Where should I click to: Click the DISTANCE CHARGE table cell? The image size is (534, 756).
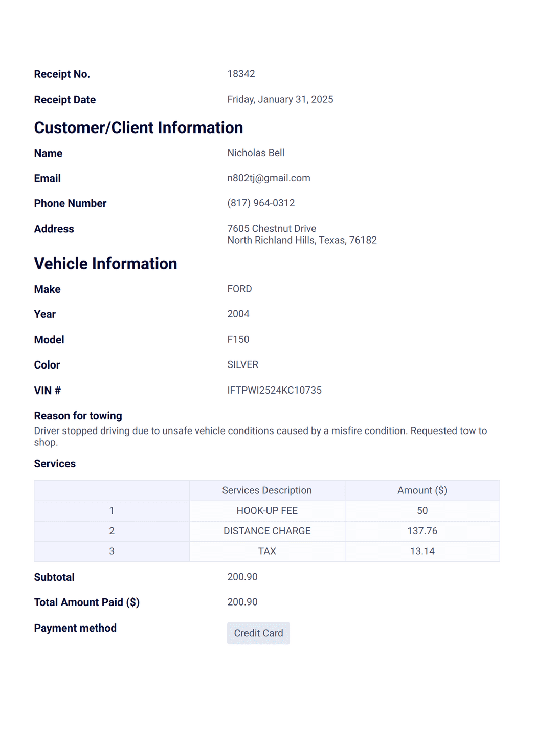click(267, 531)
